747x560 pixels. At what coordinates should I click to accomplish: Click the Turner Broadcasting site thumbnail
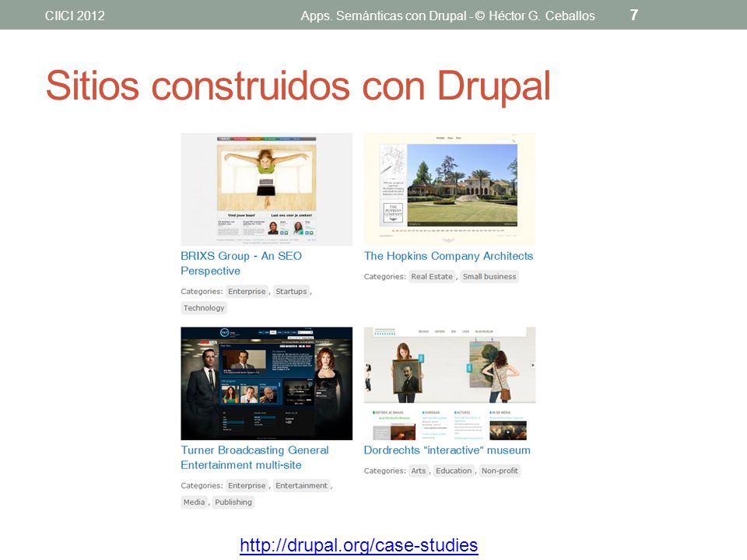pyautogui.click(x=266, y=383)
